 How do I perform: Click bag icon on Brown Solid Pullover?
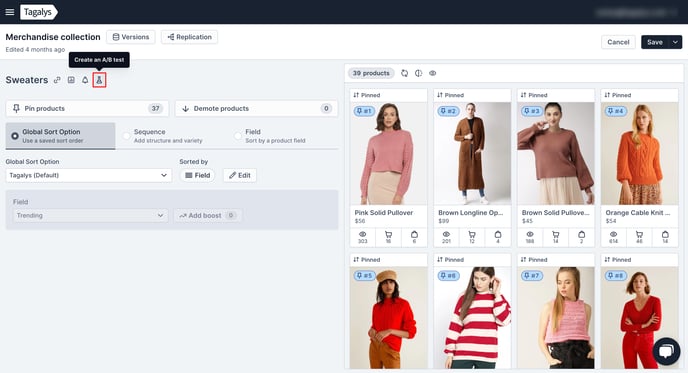pyautogui.click(x=581, y=234)
